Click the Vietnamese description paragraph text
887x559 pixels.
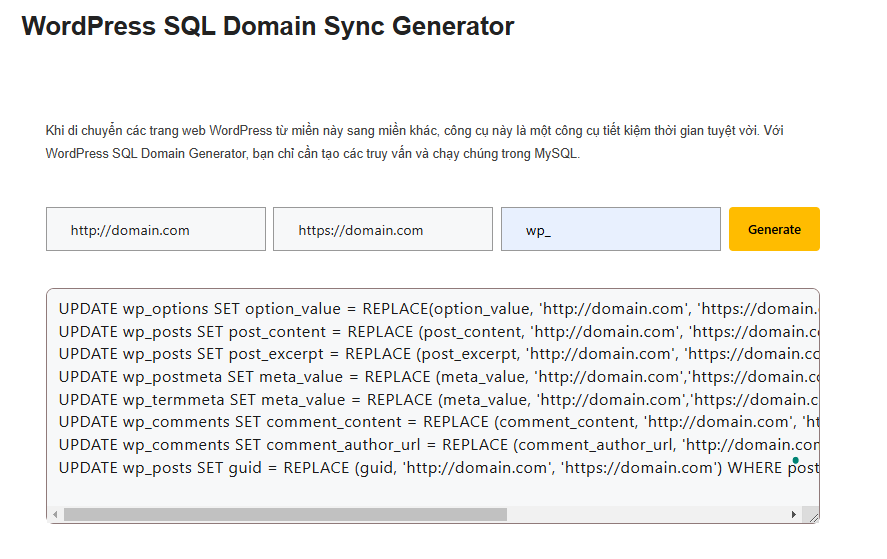coord(414,142)
